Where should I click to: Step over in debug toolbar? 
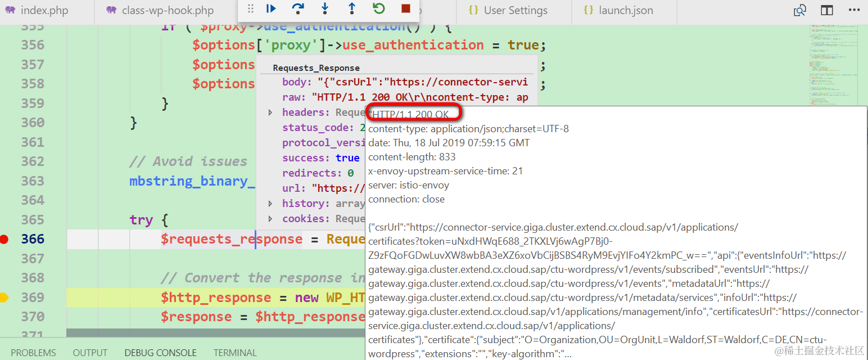pos(298,8)
